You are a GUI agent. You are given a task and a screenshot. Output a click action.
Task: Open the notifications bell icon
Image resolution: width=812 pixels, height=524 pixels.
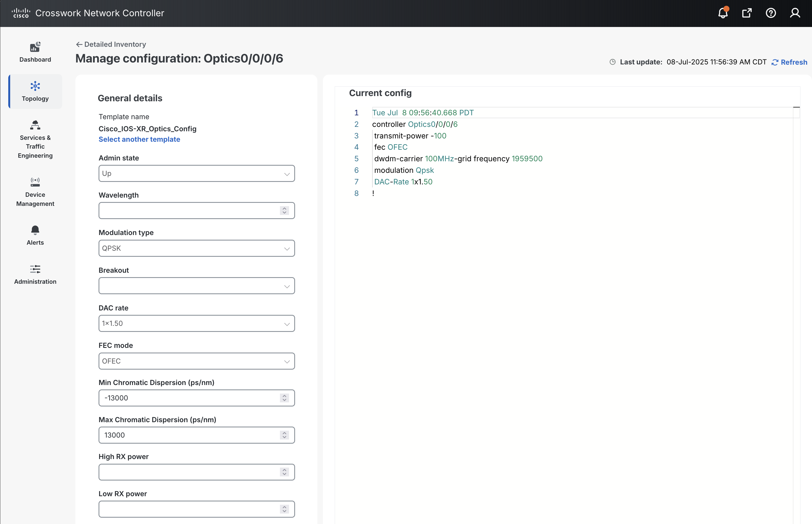tap(723, 13)
